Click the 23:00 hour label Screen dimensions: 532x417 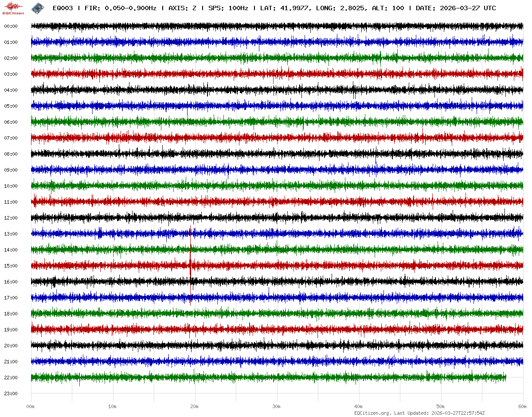[x=11, y=393]
